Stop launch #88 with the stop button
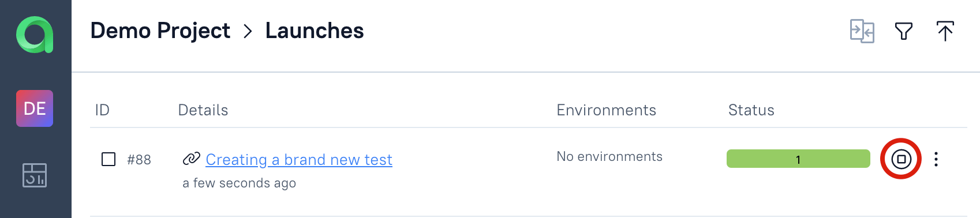980x218 pixels. coord(901,159)
